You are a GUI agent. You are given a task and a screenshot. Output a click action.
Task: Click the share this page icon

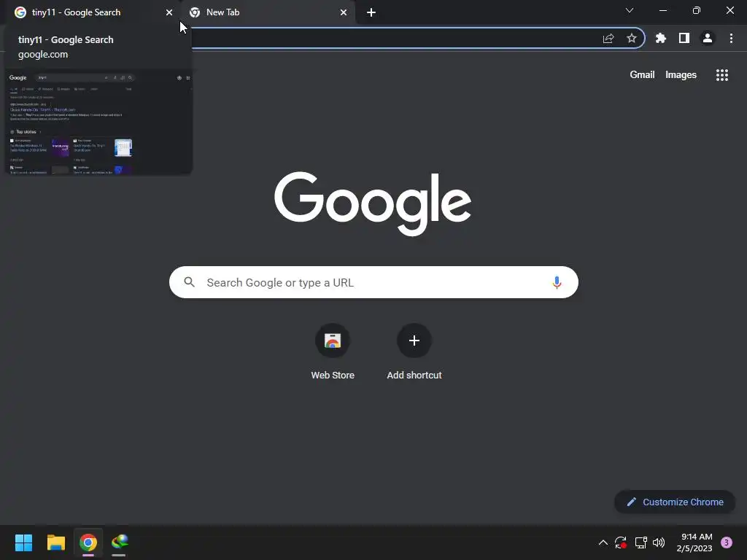click(608, 38)
